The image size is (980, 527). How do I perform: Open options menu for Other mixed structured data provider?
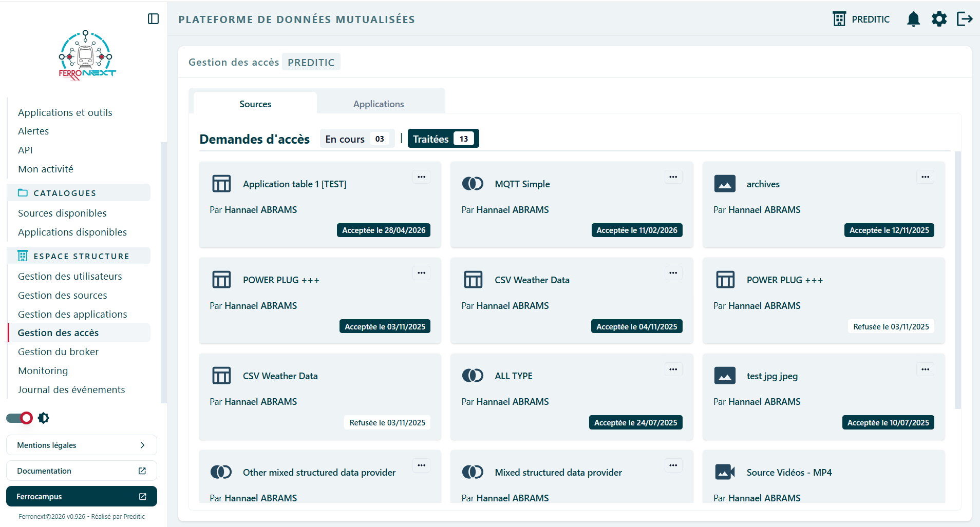pyautogui.click(x=421, y=465)
